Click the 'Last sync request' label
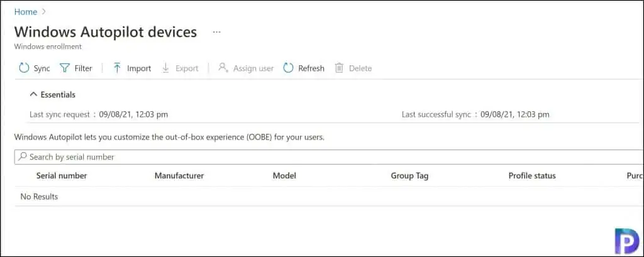The image size is (644, 257). tap(60, 114)
